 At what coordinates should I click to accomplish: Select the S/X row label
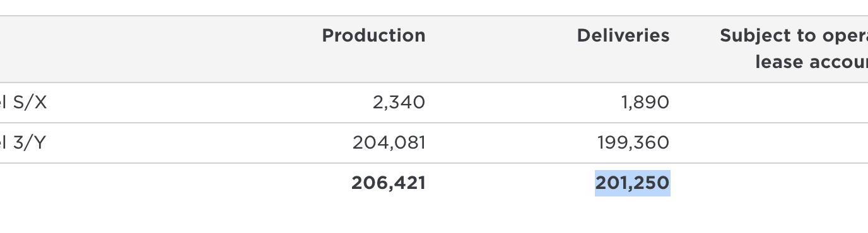click(23, 102)
